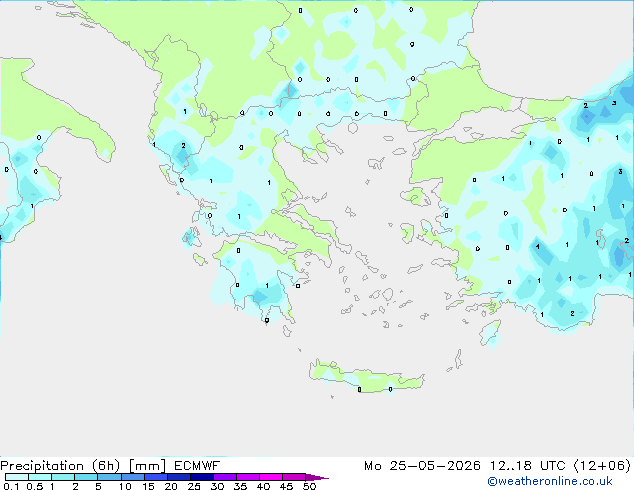Pick the 15–20 mm legend swatch
The width and height of the screenshot is (634, 490).
[x=156, y=477]
